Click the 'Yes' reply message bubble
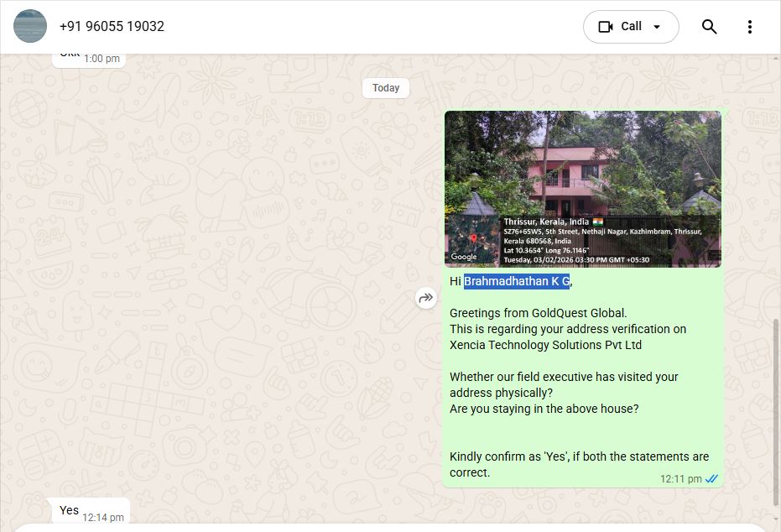This screenshot has width=781, height=532. (70, 510)
